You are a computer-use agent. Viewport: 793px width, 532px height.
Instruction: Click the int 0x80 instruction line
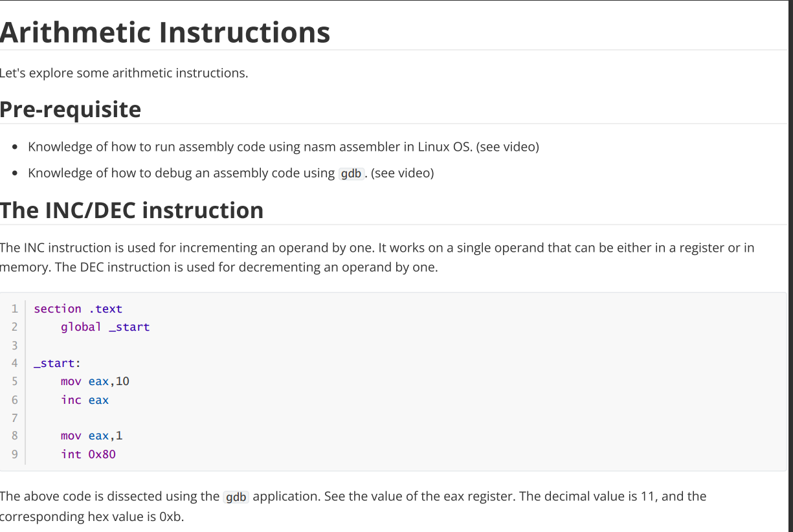pyautogui.click(x=88, y=454)
